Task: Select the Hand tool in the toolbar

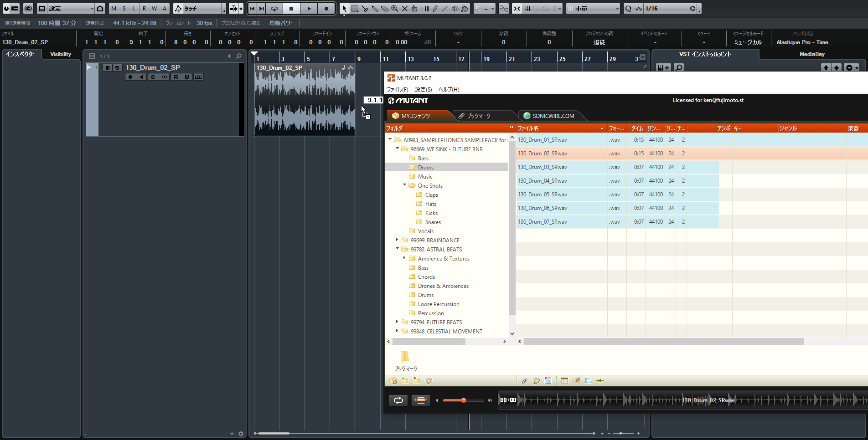Action: click(x=414, y=8)
